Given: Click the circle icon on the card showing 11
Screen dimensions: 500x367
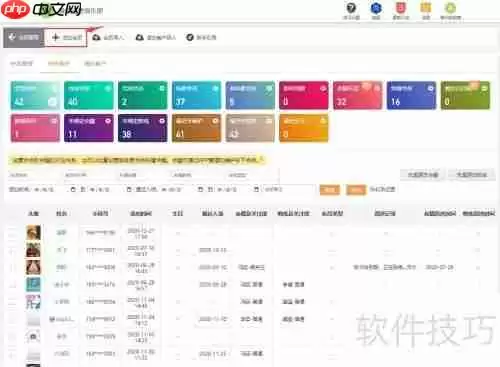Looking at the screenshot, I should pyautogui.click(x=108, y=121).
